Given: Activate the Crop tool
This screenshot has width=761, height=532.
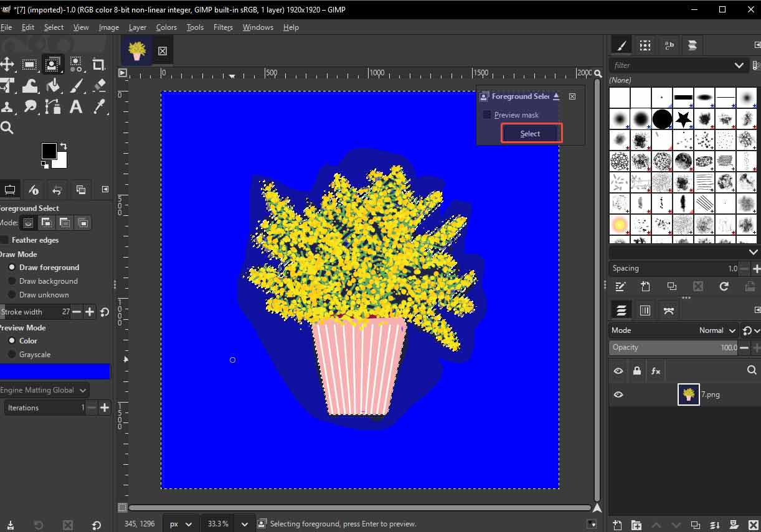Looking at the screenshot, I should tap(98, 64).
